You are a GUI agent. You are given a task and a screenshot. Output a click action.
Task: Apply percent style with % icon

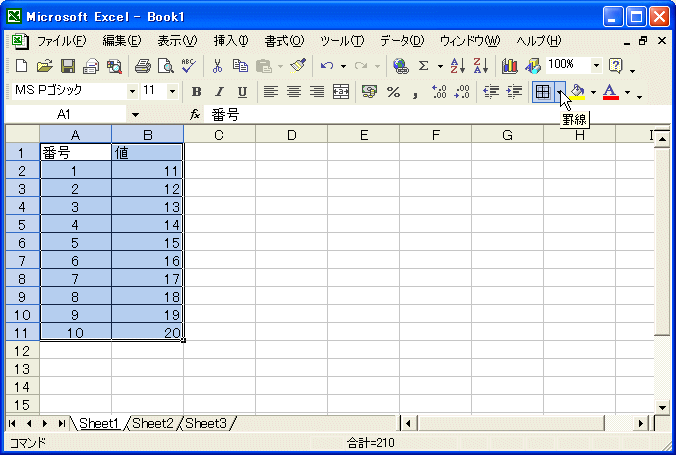(x=393, y=92)
